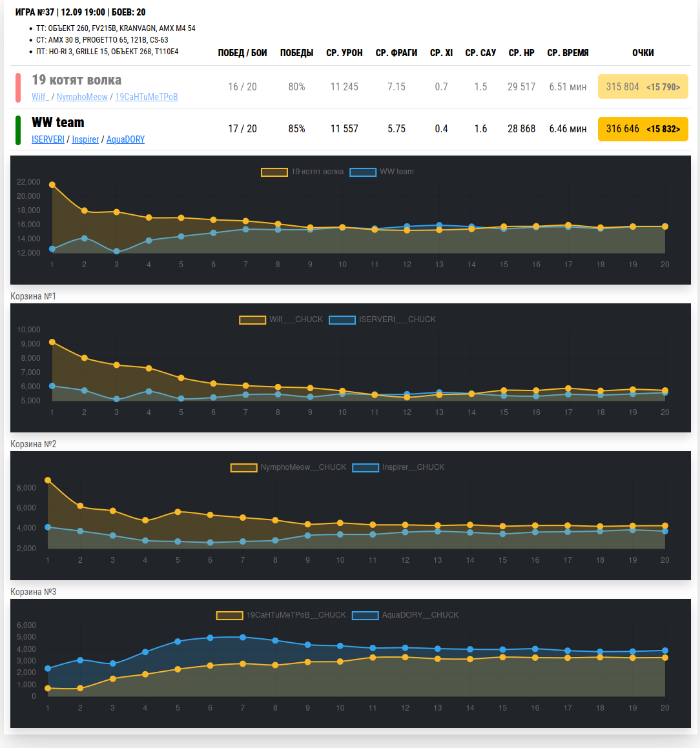
Task: Toggle the NymphoMeow__CHUCK legend entry
Action: [x=289, y=467]
